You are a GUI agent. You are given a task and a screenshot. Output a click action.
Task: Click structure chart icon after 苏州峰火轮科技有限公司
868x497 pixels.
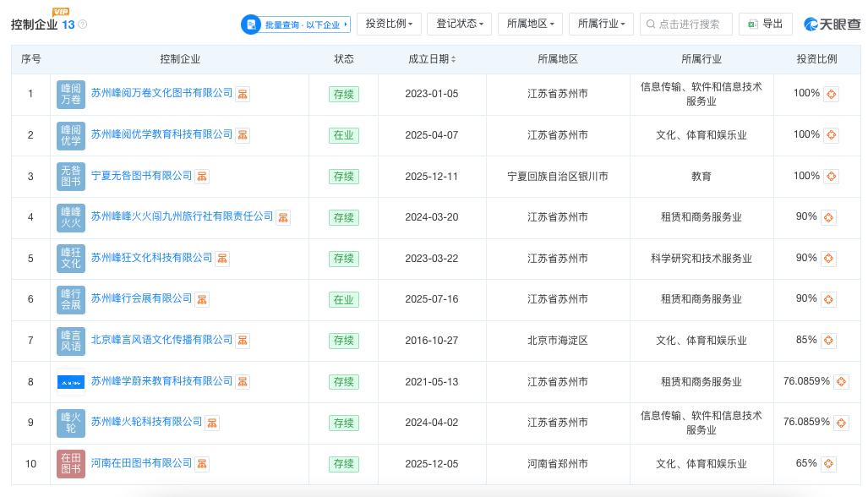[212, 423]
